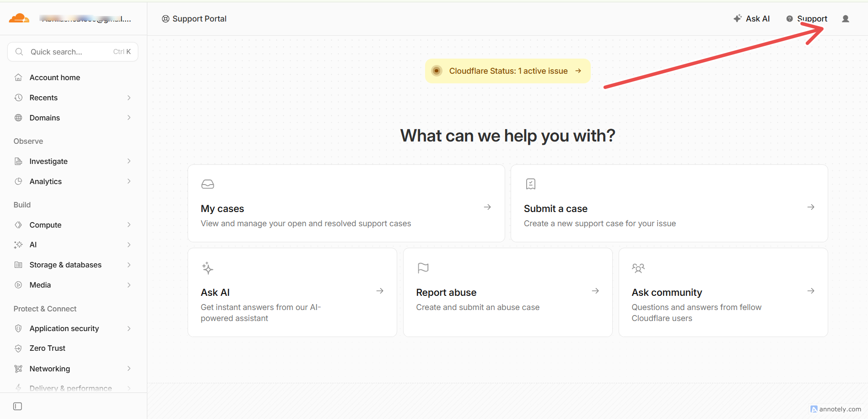Expand the Analytics chevron
868x419 pixels.
pos(129,181)
